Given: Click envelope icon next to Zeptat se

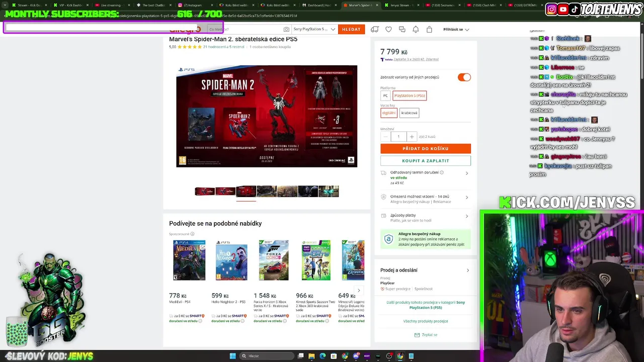Looking at the screenshot, I should coord(417,335).
